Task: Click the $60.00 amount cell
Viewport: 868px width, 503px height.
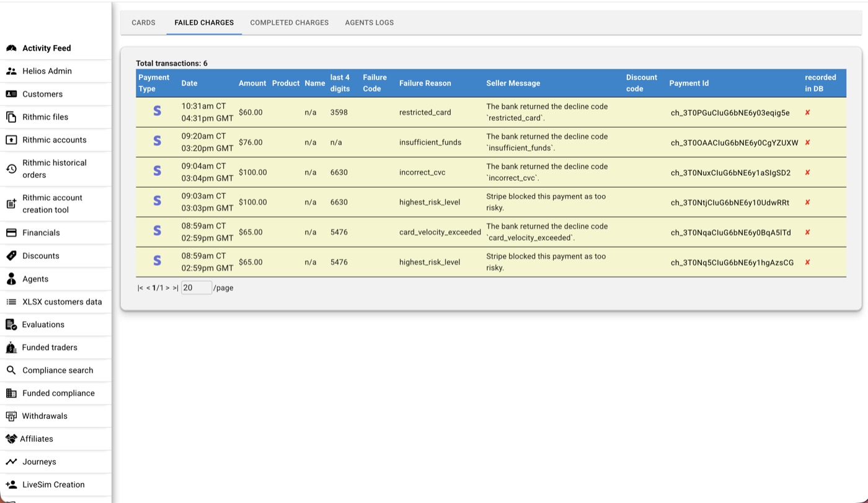Action: (250, 113)
